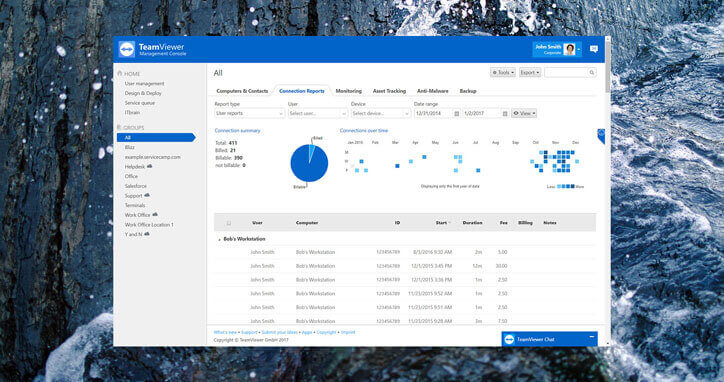Open the Select device dropdown
Screen dimensions: 724x382
coord(380,113)
